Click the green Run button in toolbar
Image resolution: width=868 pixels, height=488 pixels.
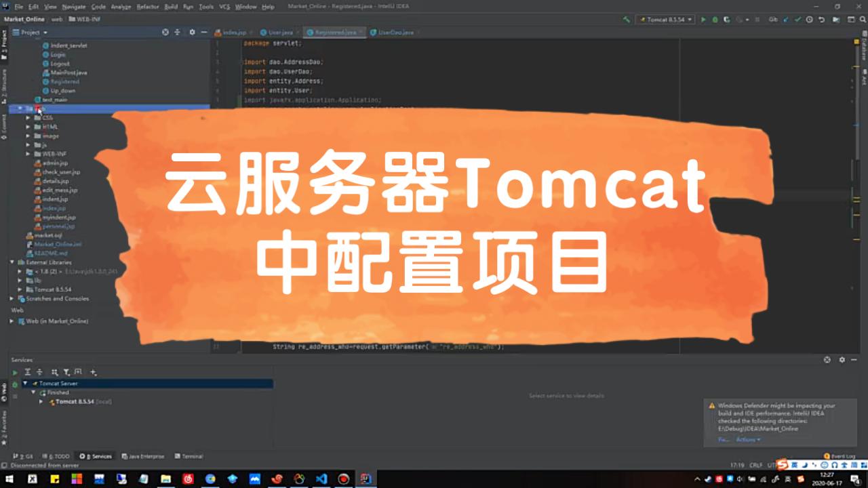(x=703, y=20)
